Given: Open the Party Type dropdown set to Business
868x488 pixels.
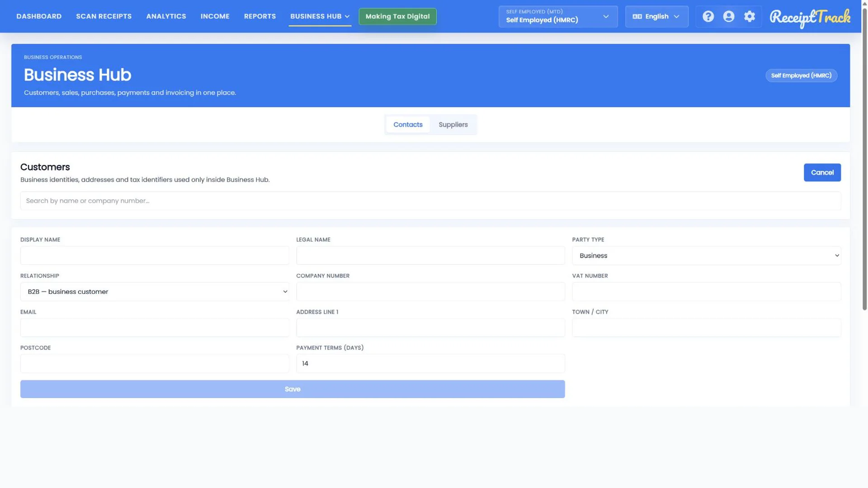Looking at the screenshot, I should coord(706,256).
